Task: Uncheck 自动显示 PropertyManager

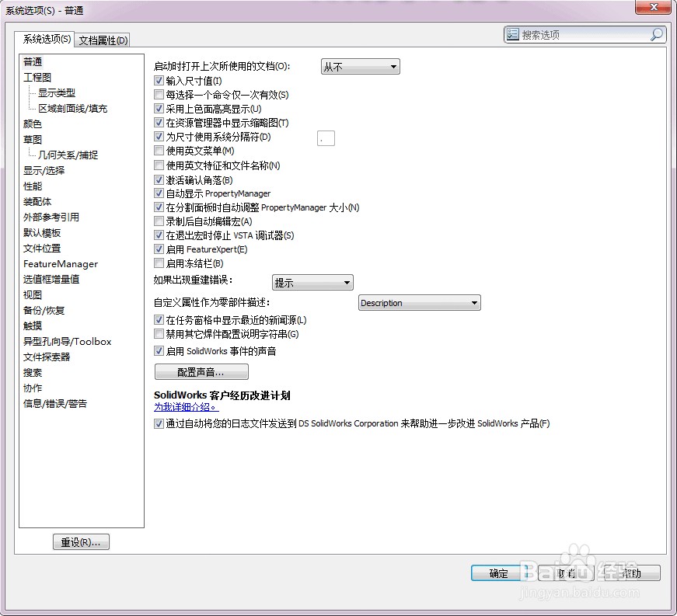Action: coord(159,193)
